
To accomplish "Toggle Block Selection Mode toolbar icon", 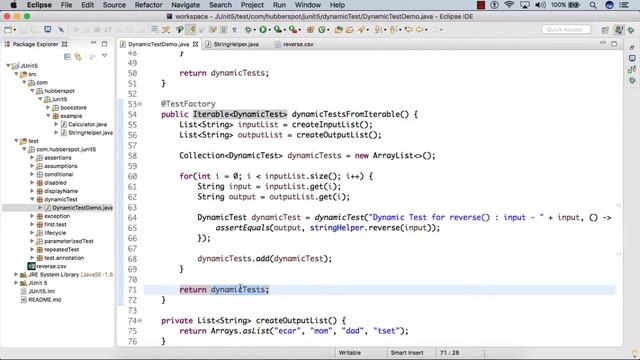I will pyautogui.click(x=224, y=29).
